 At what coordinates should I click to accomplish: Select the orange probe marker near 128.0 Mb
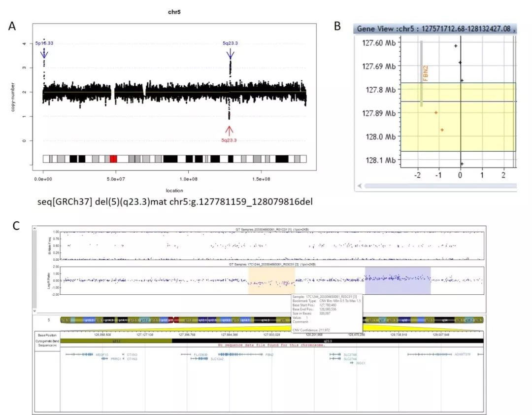click(x=442, y=130)
